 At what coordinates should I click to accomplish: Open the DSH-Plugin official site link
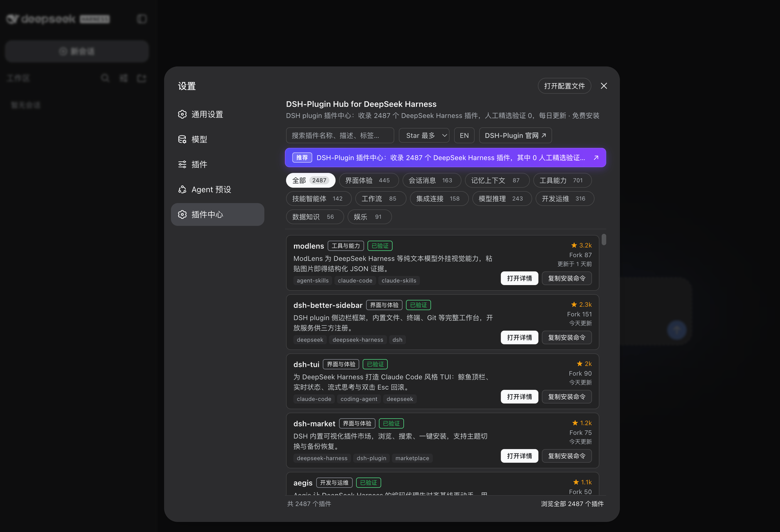coord(515,135)
